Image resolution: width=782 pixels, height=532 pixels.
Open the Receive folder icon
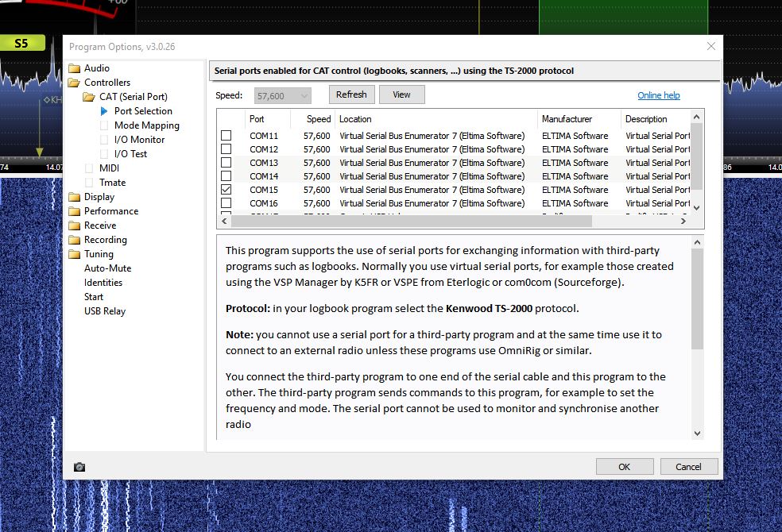point(75,226)
